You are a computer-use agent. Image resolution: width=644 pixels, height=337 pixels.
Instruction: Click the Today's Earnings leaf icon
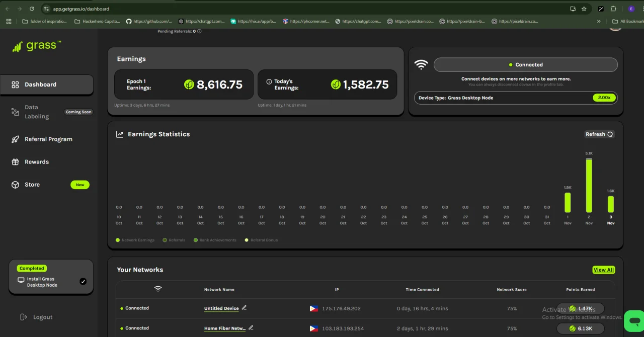click(x=336, y=85)
